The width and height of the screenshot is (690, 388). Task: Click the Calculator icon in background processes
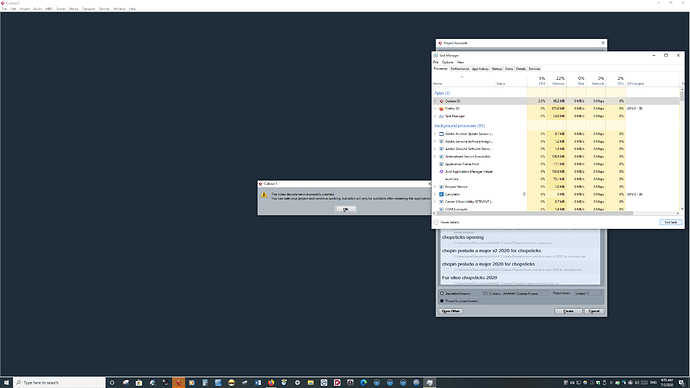coord(441,194)
